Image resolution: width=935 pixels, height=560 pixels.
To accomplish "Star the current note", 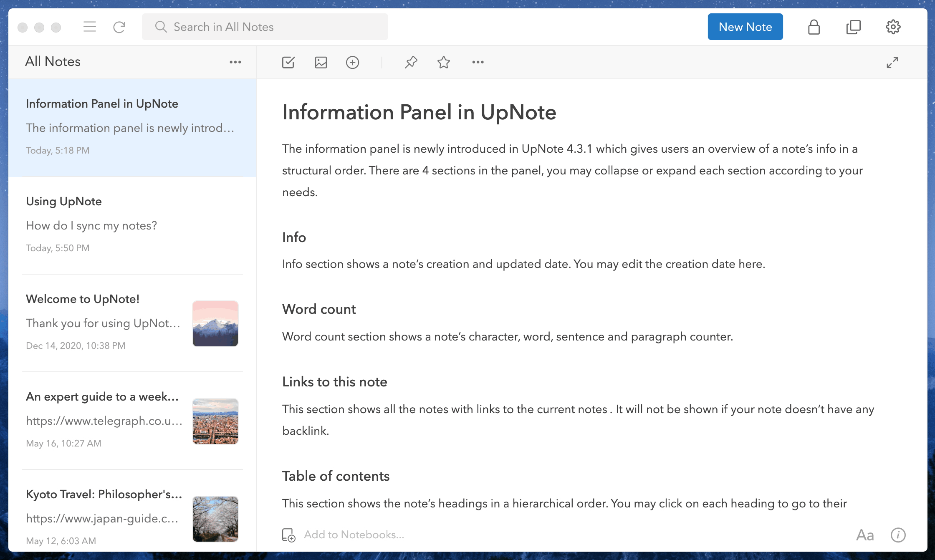I will coord(443,62).
